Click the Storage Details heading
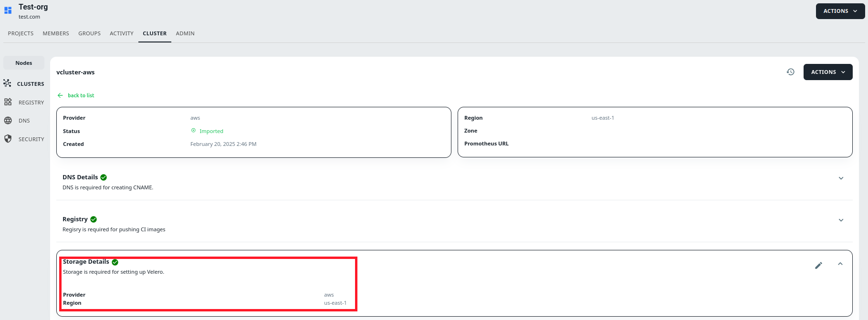 pos(86,261)
